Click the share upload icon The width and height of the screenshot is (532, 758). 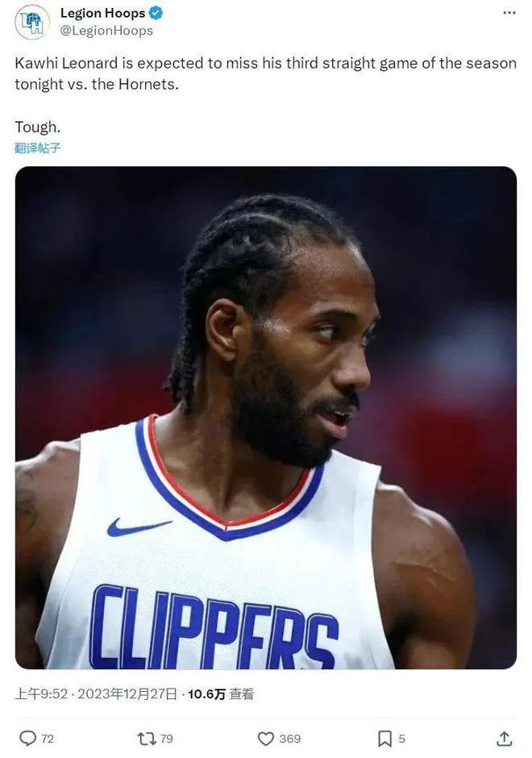[504, 738]
